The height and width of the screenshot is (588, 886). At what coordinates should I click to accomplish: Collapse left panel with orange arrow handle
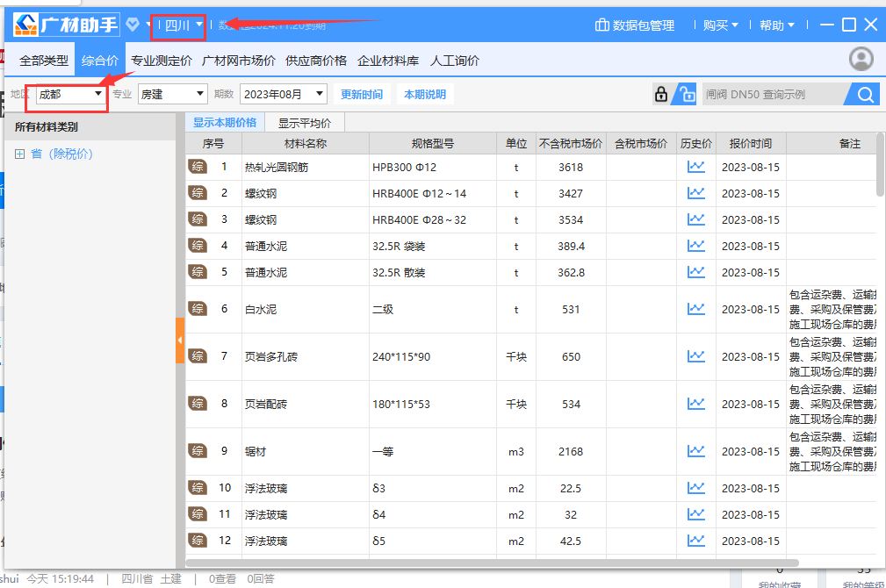180,341
